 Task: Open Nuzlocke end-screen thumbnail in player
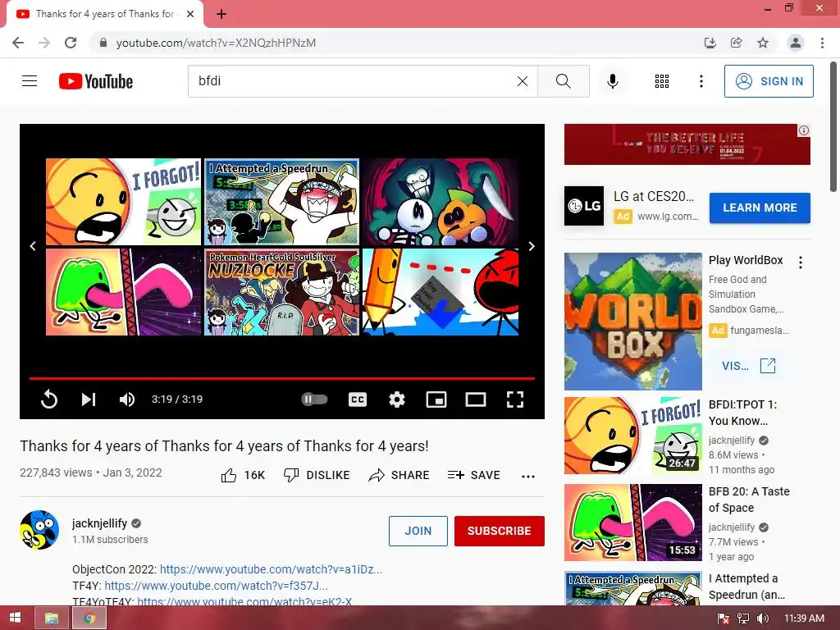coord(282,292)
